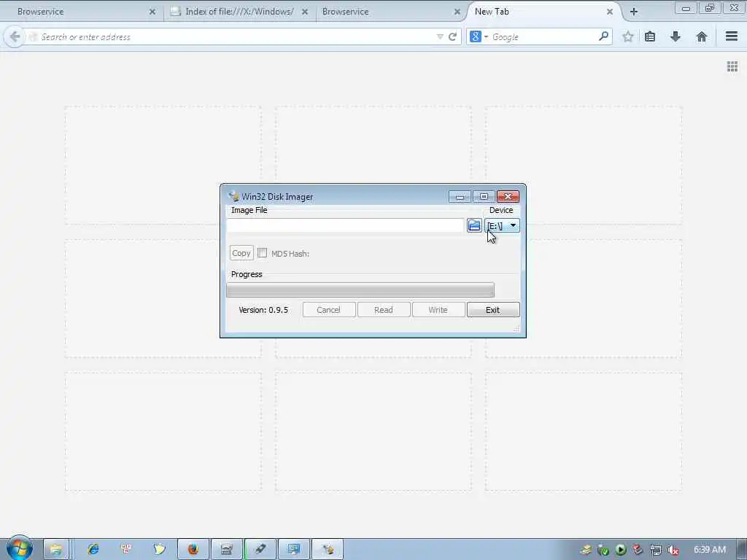Open a new tab with plus button
Screen dimensions: 747x560
point(634,12)
